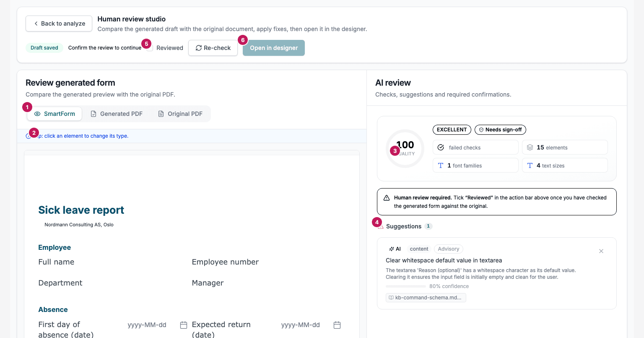The height and width of the screenshot is (338, 644).
Task: Click the Back to analyze button
Action: [x=59, y=24]
